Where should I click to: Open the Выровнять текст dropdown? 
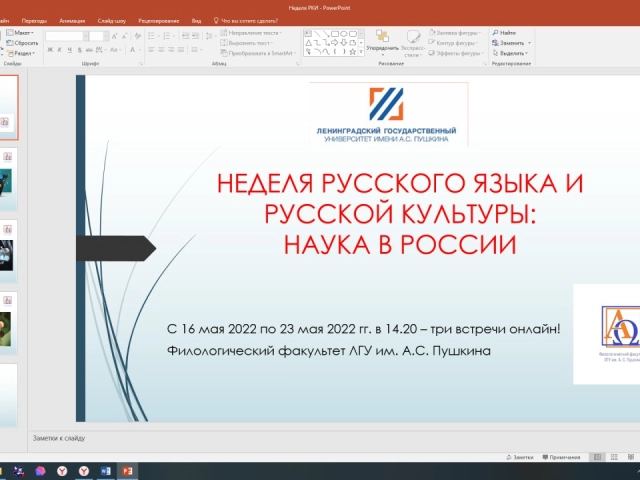(x=247, y=43)
